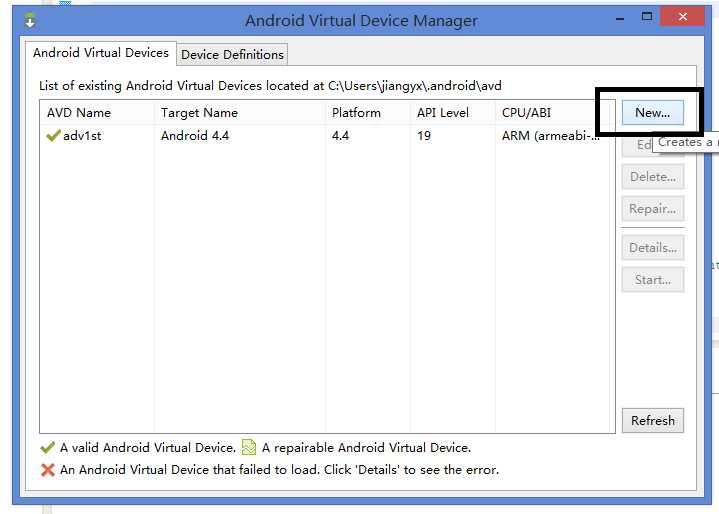
Task: Click the repairable device legend icon
Action: pos(249,448)
